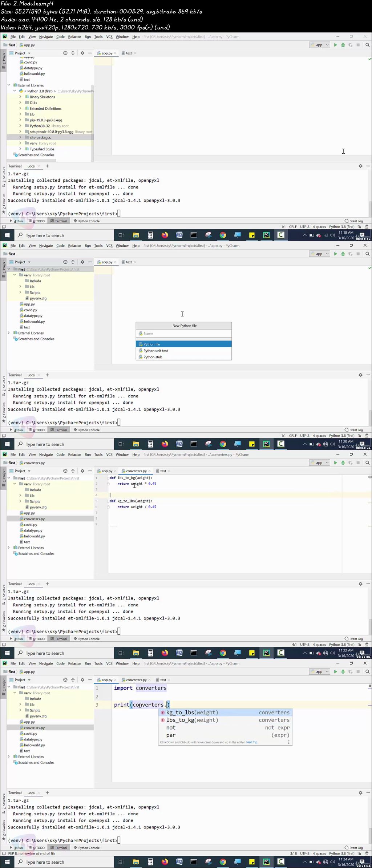The height and width of the screenshot is (868, 372).
Task: Toggle Structure side tab in New Python file frame
Action: point(4,385)
